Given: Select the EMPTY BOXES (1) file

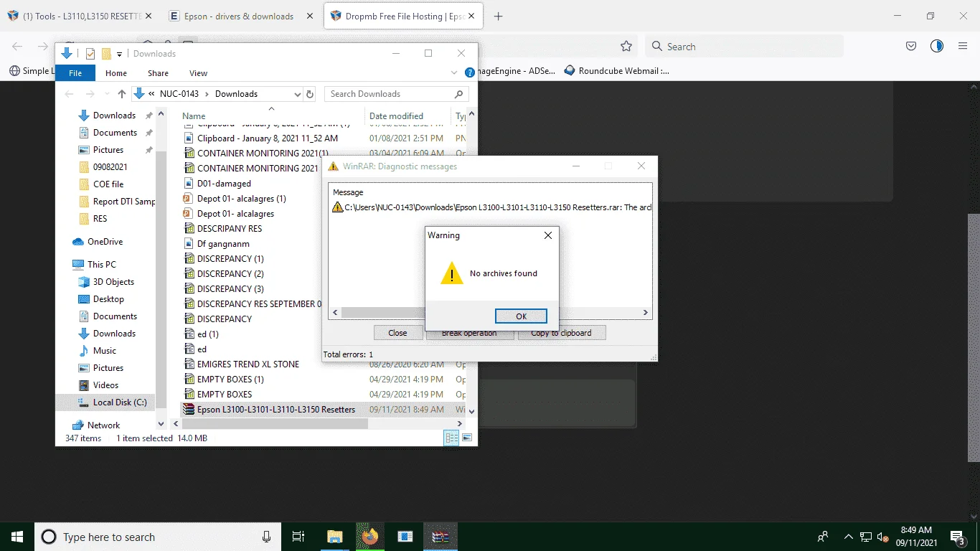Looking at the screenshot, I should pyautogui.click(x=230, y=380).
